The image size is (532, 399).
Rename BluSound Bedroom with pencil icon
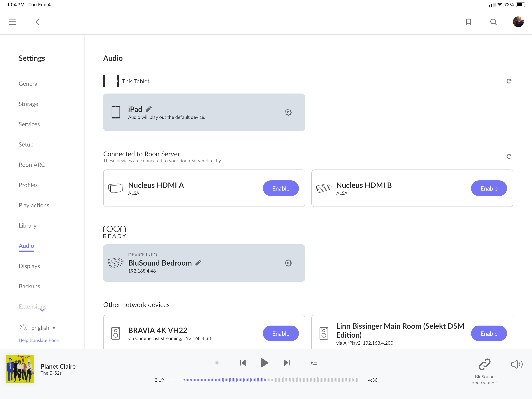point(198,263)
